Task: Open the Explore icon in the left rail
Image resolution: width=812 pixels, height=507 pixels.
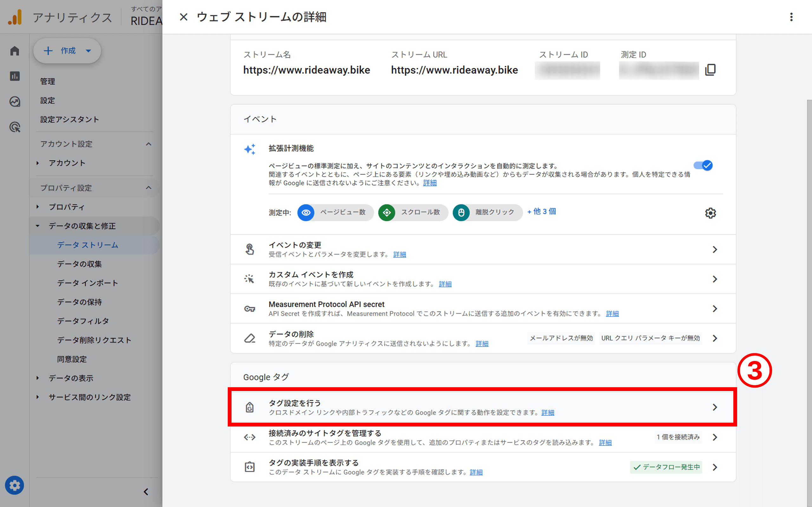Action: click(x=15, y=102)
